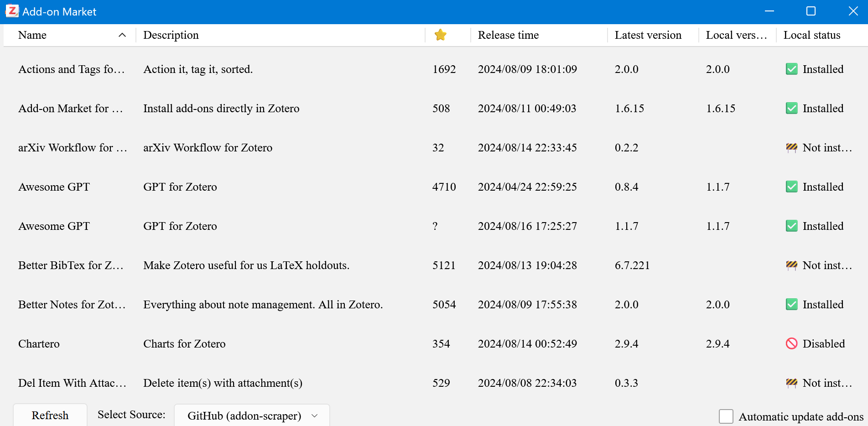Click the 'Charts for Zotero' description
The image size is (868, 426).
(x=184, y=343)
